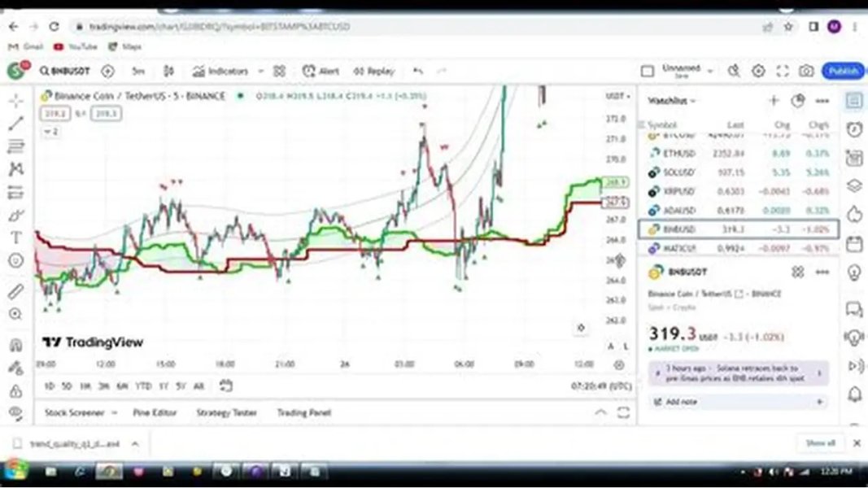This screenshot has width=868, height=488.
Task: Toggle stay in drawing mode
Action: (x=16, y=368)
